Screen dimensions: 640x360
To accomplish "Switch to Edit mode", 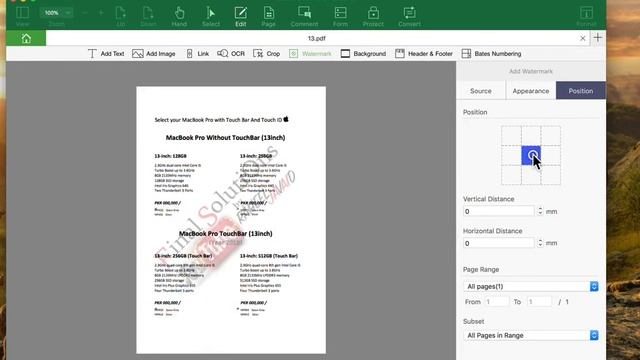I will [x=240, y=17].
